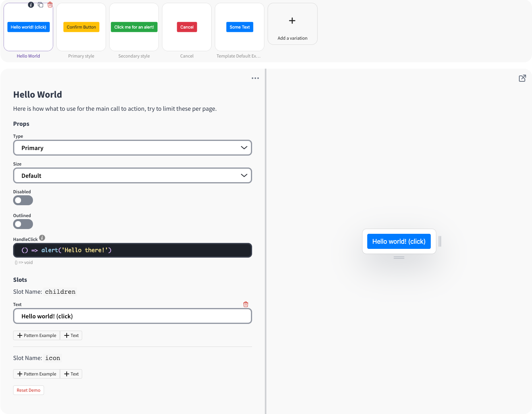Select the Secondary style variation
Image resolution: width=532 pixels, height=414 pixels.
coord(134,27)
